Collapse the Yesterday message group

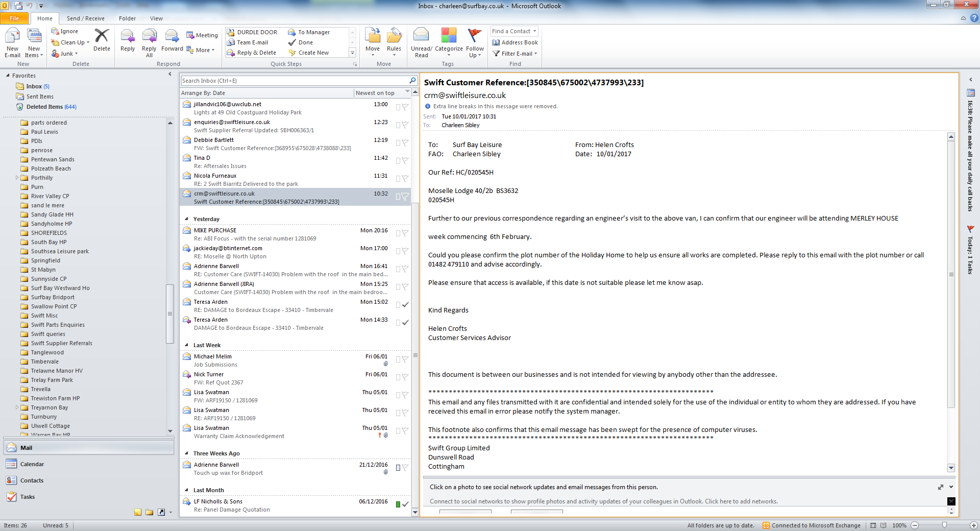point(186,219)
